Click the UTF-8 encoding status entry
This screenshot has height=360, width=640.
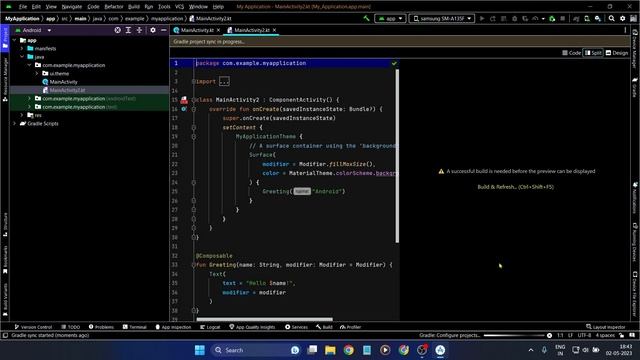pos(584,336)
